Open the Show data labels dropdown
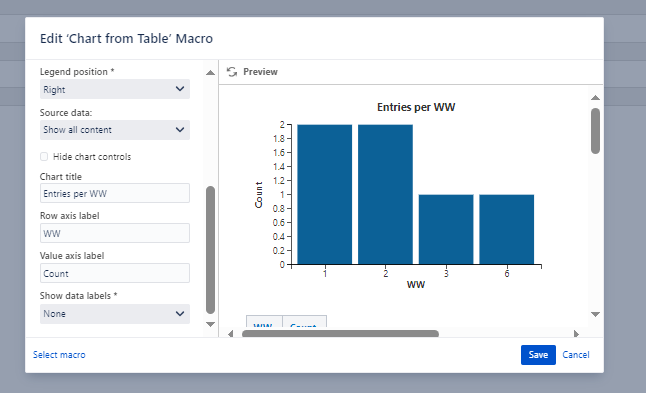 tap(115, 314)
